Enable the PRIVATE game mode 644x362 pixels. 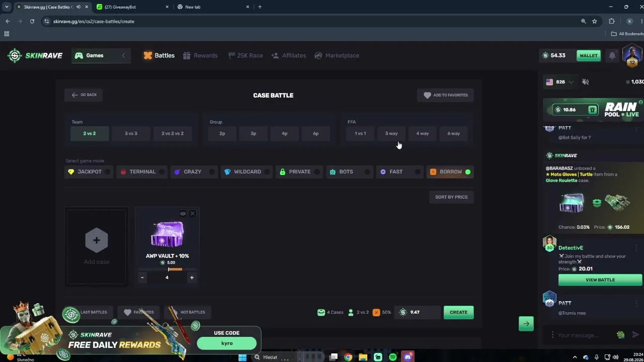pyautogui.click(x=299, y=171)
